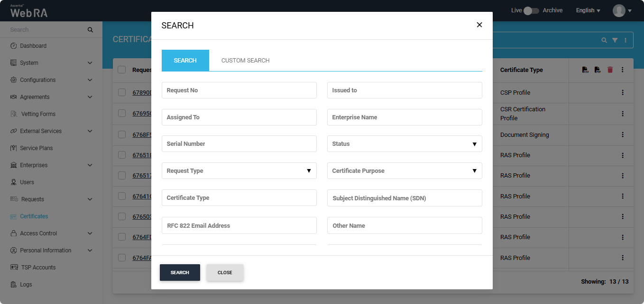The width and height of the screenshot is (644, 304).
Task: Open Vetting Forms in the sidebar
Action: coord(38,114)
